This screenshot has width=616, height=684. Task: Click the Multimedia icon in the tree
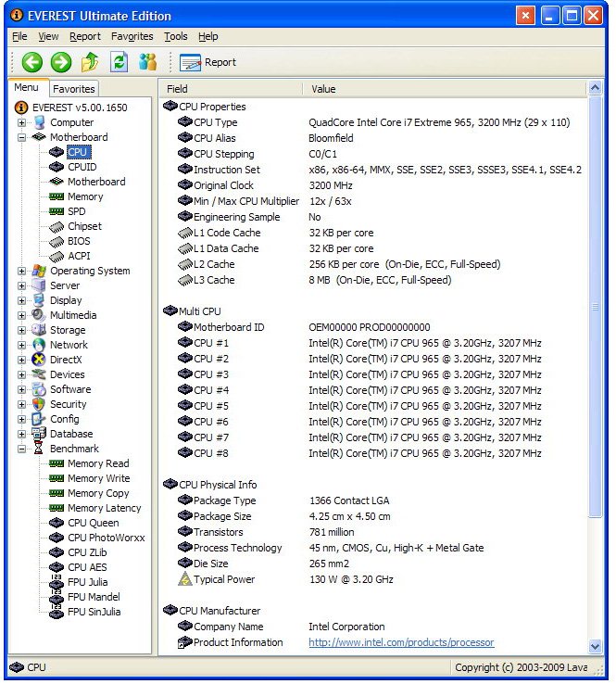[x=39, y=315]
